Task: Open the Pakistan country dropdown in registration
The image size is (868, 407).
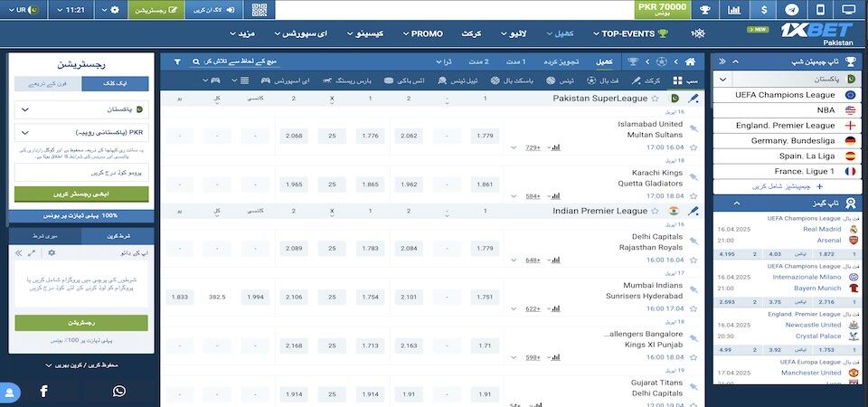Action: pos(81,109)
